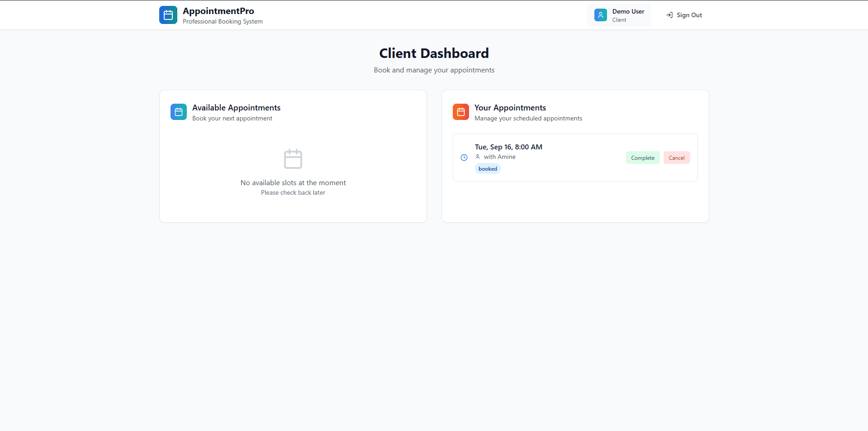
Task: Click the with Amine label
Action: click(x=500, y=157)
